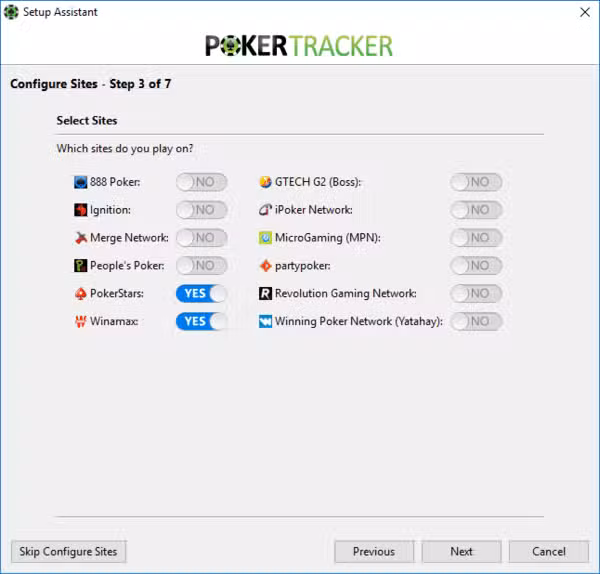Click the 'GTECH G2 (Boss):' label
The width and height of the screenshot is (600, 574).
pyautogui.click(x=318, y=182)
